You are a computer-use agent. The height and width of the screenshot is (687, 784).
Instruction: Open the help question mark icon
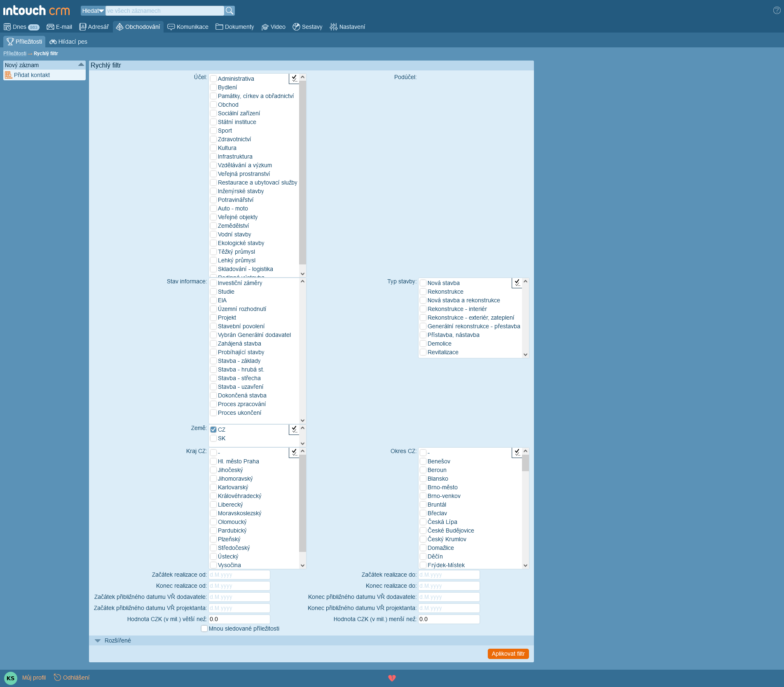777,11
